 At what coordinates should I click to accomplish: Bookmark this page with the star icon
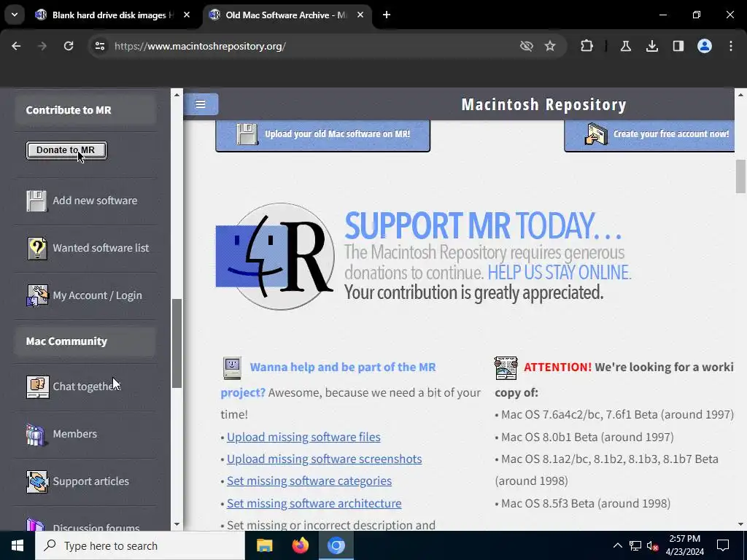tap(550, 46)
